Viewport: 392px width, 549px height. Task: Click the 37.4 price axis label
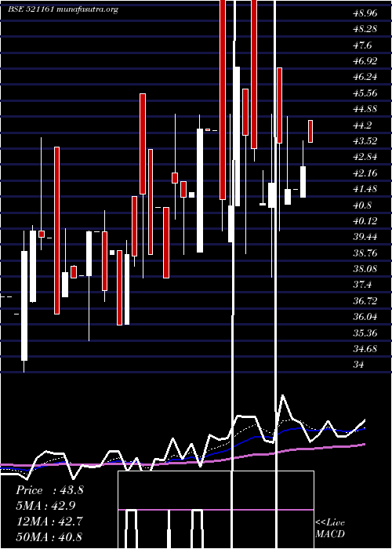(362, 285)
